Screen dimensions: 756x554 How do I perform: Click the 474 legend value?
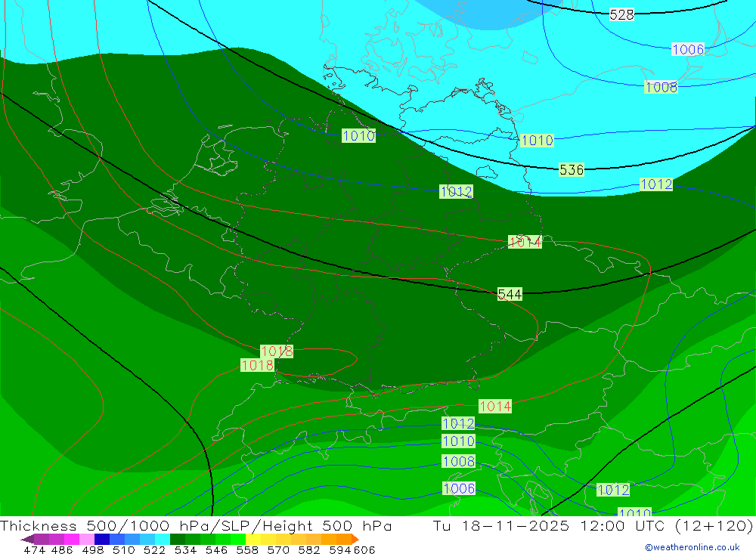(35, 549)
